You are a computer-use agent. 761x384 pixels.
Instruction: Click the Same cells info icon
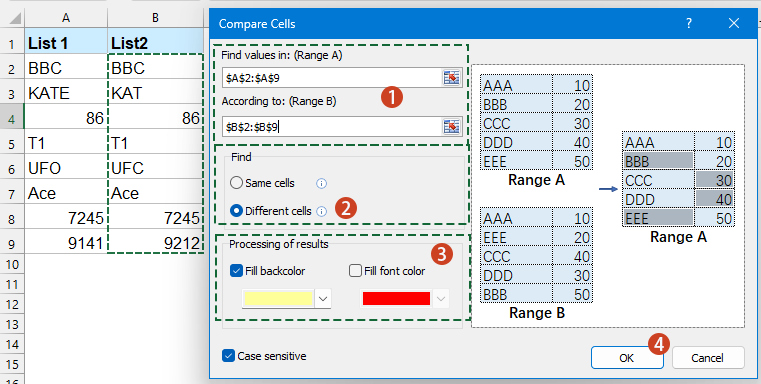click(x=321, y=184)
